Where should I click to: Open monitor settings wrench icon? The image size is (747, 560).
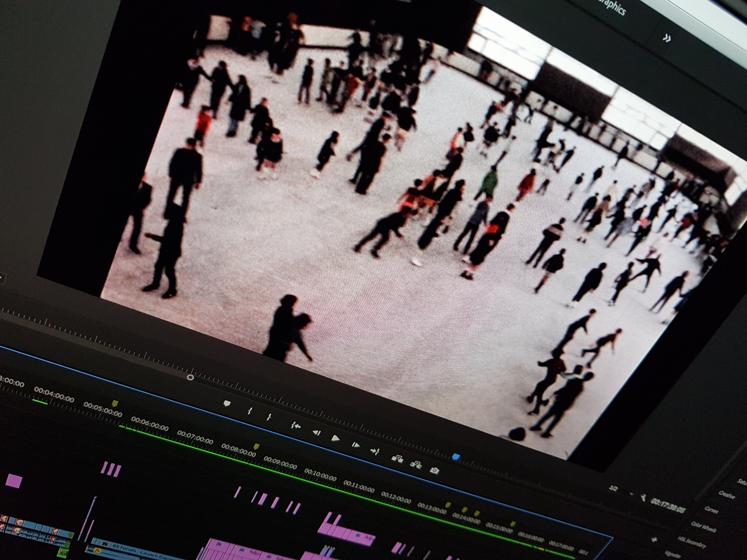pos(644,497)
